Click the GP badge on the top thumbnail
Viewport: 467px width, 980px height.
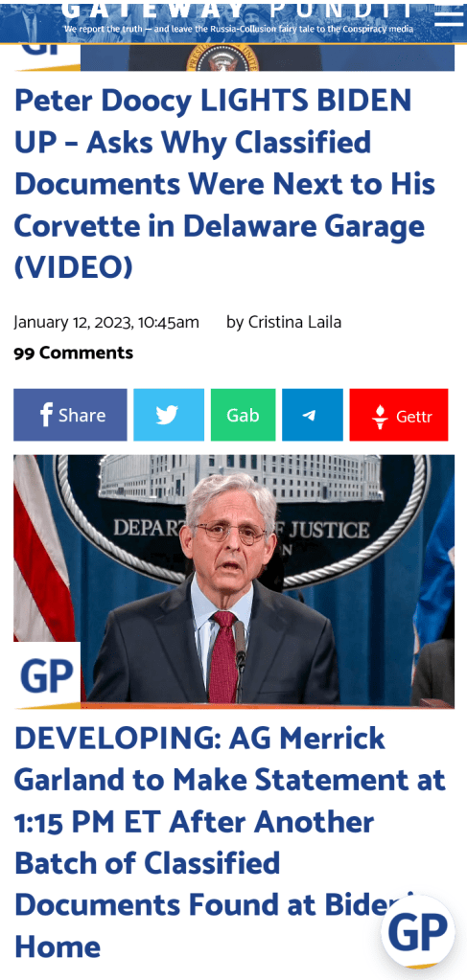(47, 57)
